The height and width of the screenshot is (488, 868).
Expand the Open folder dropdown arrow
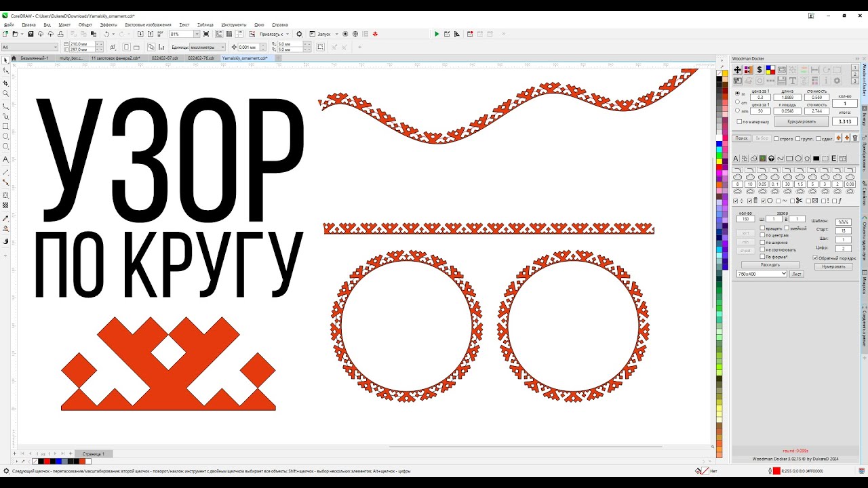click(x=22, y=34)
